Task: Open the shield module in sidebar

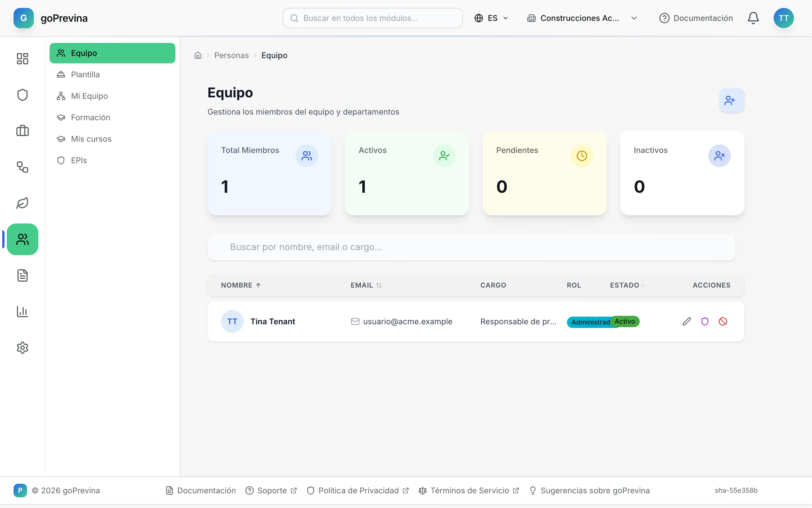Action: tap(23, 95)
